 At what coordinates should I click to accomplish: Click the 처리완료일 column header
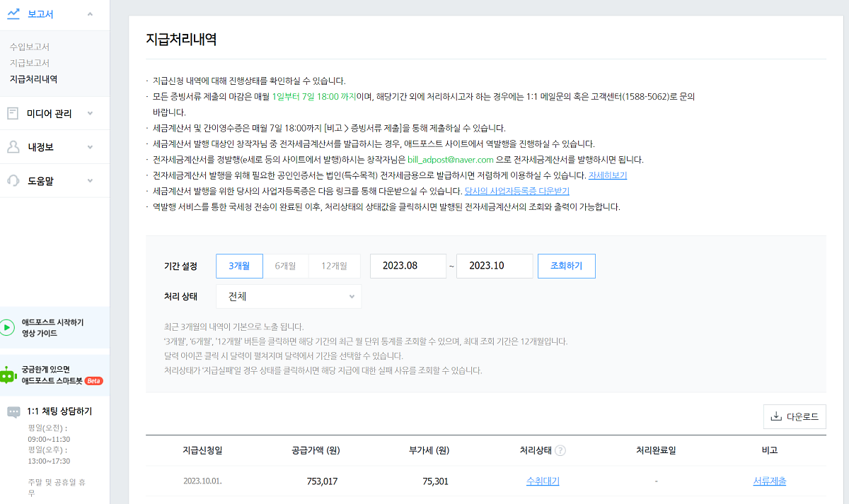click(x=656, y=450)
